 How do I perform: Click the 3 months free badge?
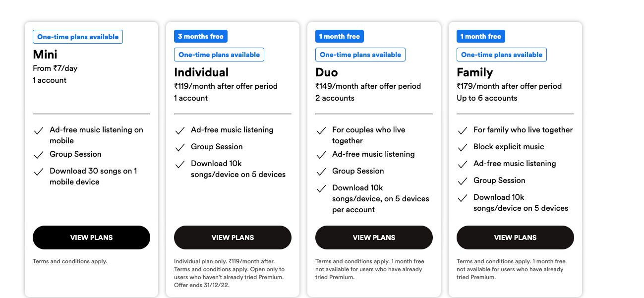[x=201, y=36]
